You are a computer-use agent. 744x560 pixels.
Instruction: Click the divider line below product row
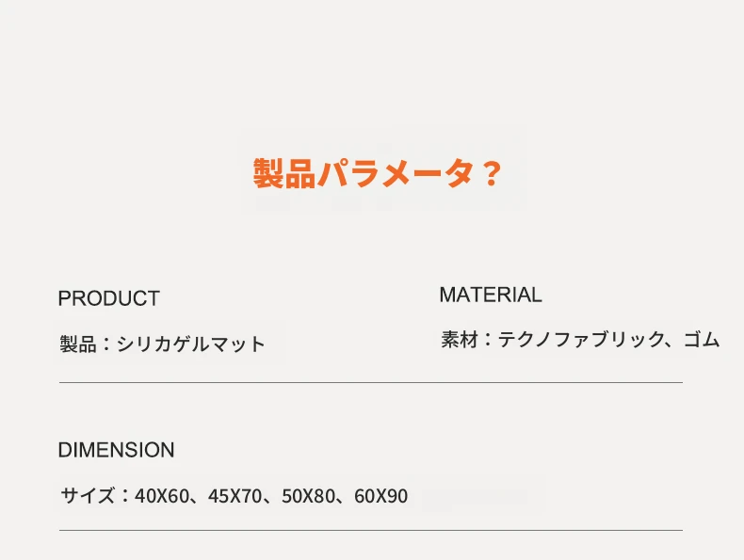coord(371,382)
